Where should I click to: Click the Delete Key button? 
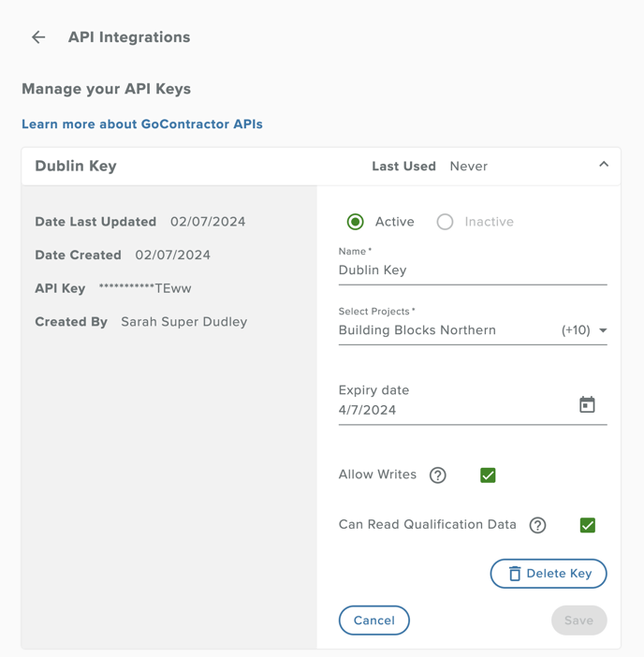[549, 574]
